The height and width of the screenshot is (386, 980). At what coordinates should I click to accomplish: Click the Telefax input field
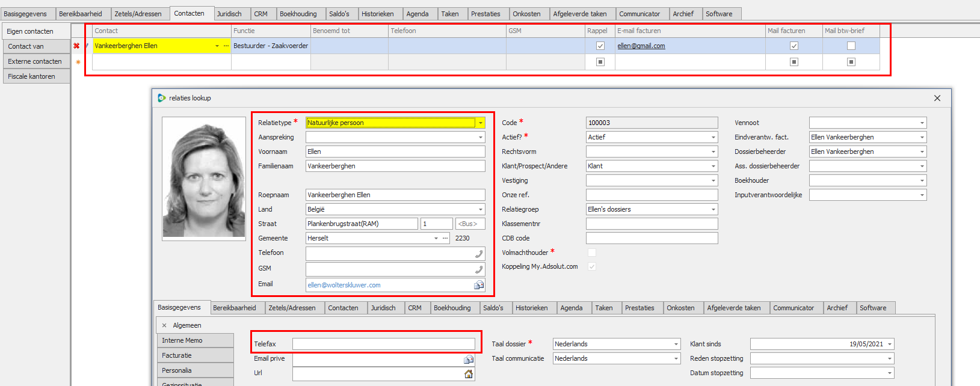click(383, 344)
